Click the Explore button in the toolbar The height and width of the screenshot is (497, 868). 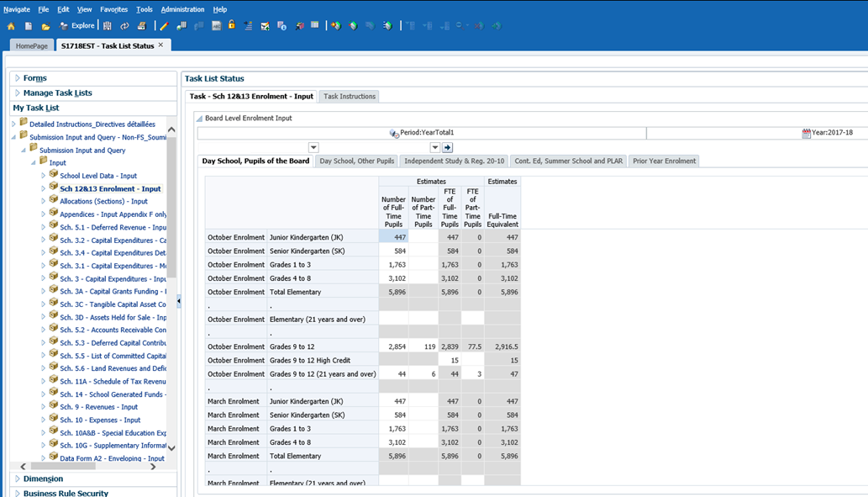pos(76,26)
